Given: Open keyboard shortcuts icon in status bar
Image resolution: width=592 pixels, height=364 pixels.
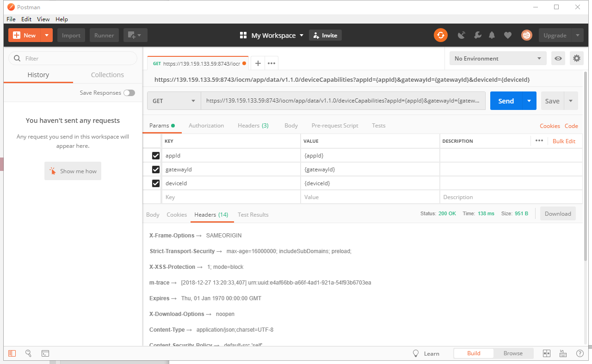Looking at the screenshot, I should (x=563, y=353).
